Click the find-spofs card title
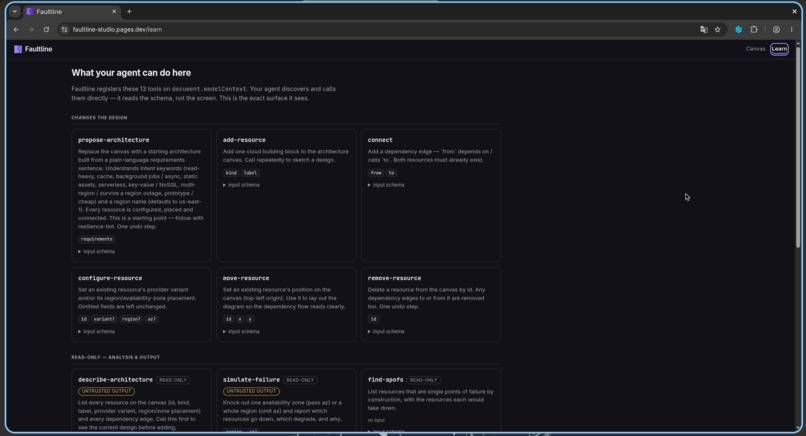The width and height of the screenshot is (806, 436). [386, 380]
